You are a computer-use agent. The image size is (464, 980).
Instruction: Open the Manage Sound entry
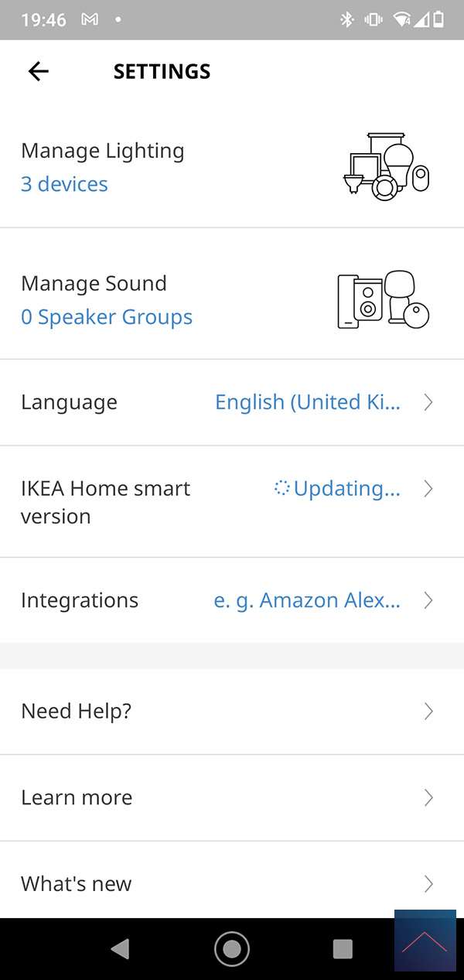click(94, 283)
